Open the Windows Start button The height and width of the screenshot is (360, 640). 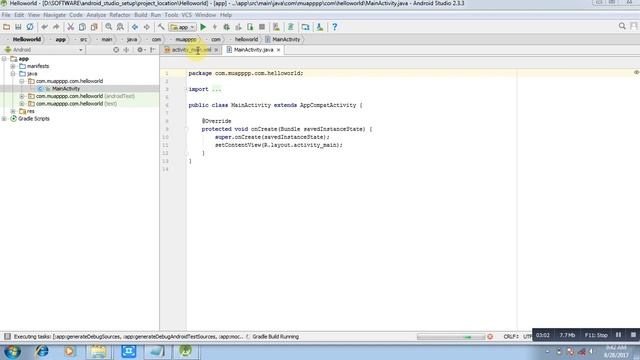tap(12, 351)
